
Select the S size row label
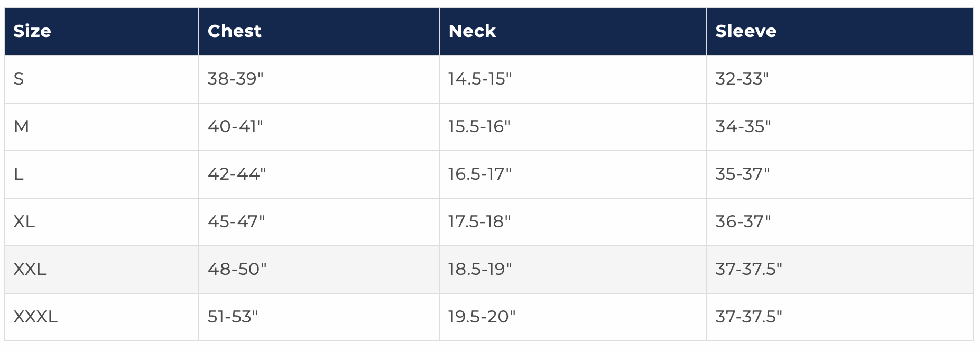point(19,79)
